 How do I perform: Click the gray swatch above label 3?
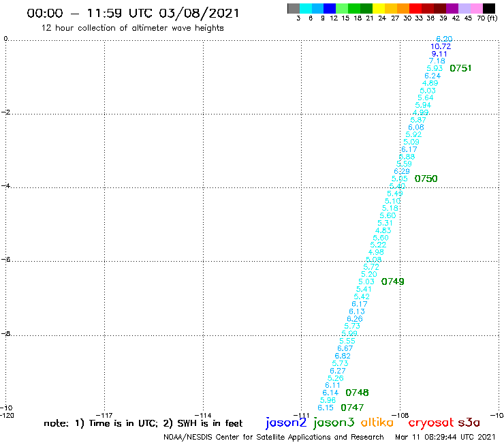294,8
